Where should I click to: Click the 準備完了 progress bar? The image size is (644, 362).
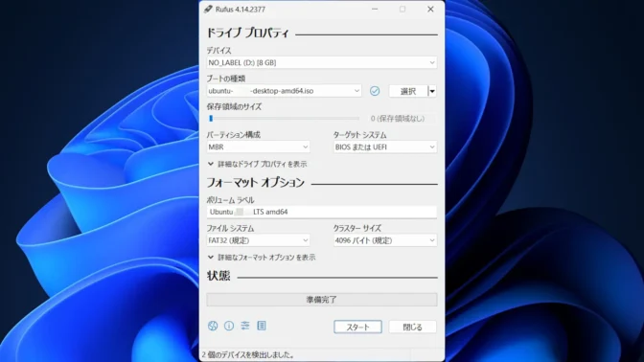(x=322, y=300)
